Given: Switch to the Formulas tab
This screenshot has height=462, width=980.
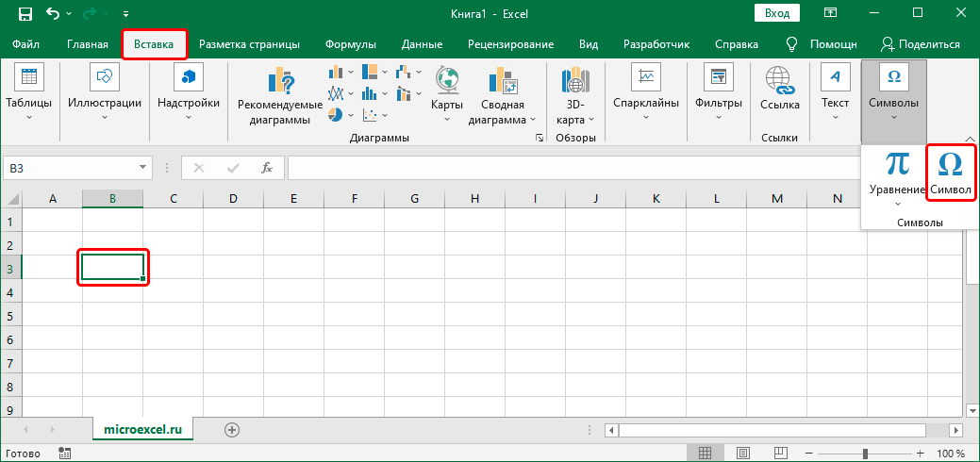Looking at the screenshot, I should (x=350, y=44).
